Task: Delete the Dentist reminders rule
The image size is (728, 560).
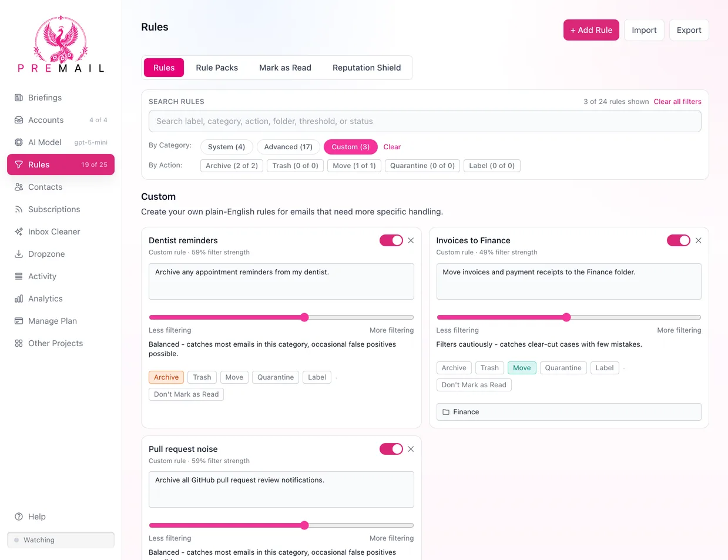Action: (411, 240)
